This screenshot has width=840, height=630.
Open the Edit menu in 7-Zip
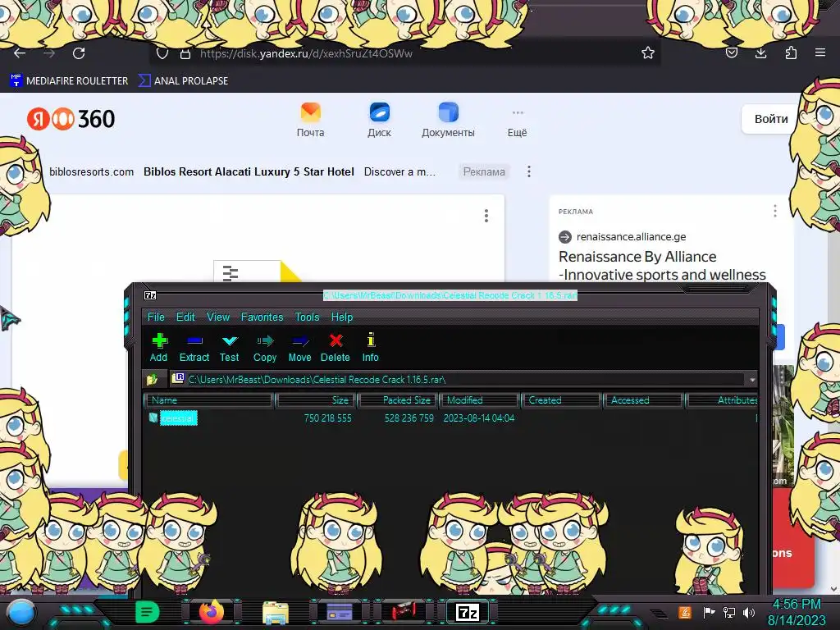[185, 317]
